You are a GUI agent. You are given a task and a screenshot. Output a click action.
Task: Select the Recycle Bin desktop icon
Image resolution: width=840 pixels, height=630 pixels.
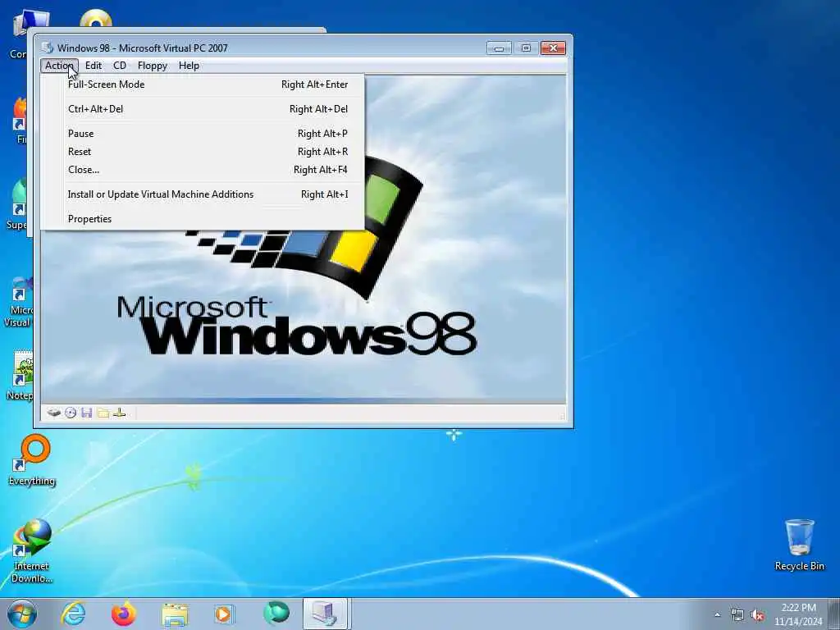click(799, 545)
